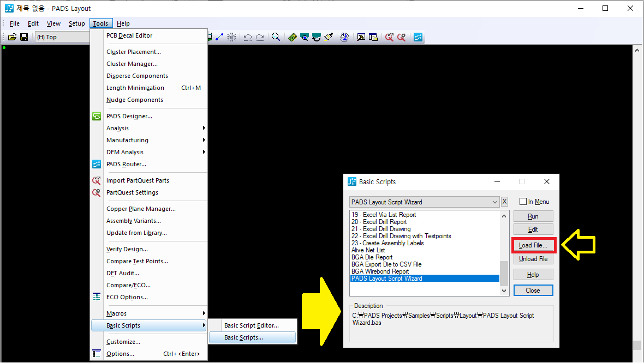The width and height of the screenshot is (644, 363).
Task: Select 'BGA Wirebond Report' script
Action: (x=425, y=271)
